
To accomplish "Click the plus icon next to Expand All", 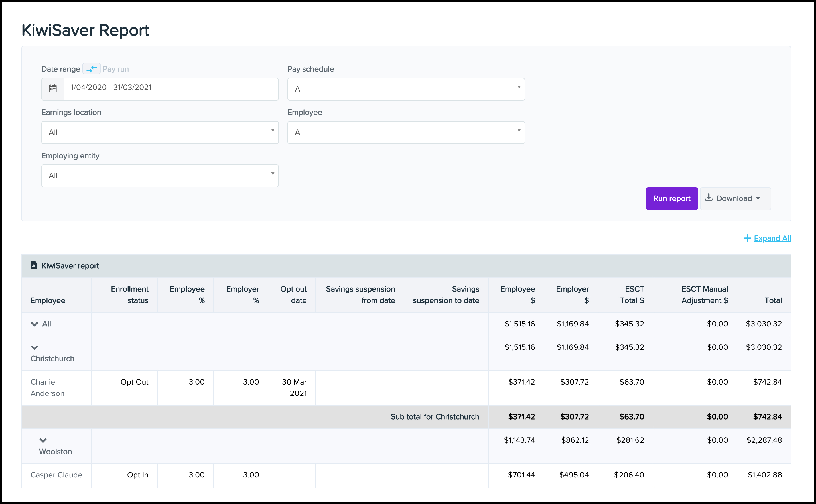I will pyautogui.click(x=747, y=238).
